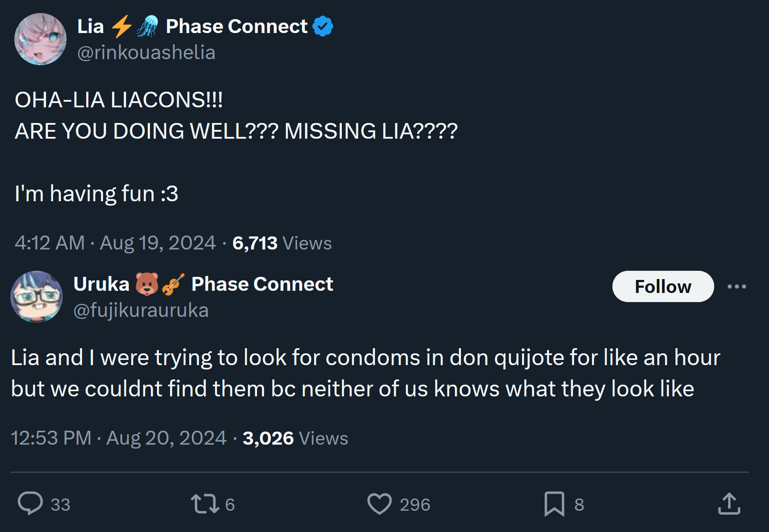The width and height of the screenshot is (769, 532).
Task: Open the share upload icon
Action: coord(729,504)
